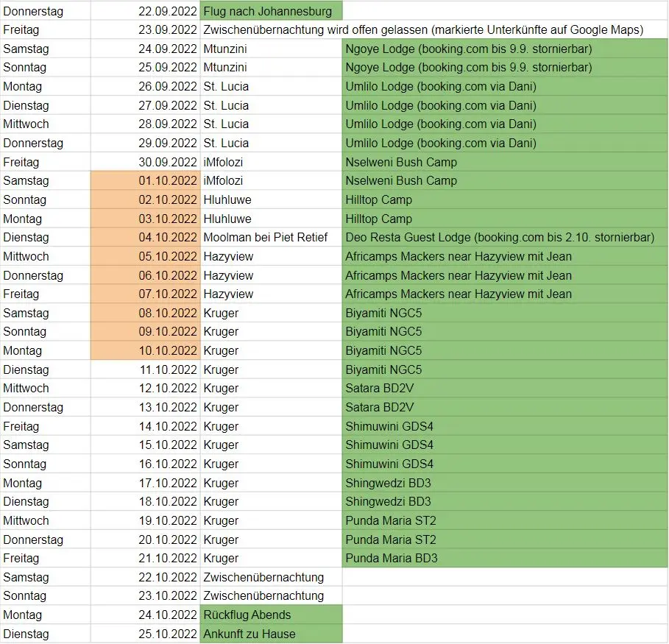
Task: Select Nselweni Bush Camp on 30.09.2022
Action: click(x=505, y=162)
